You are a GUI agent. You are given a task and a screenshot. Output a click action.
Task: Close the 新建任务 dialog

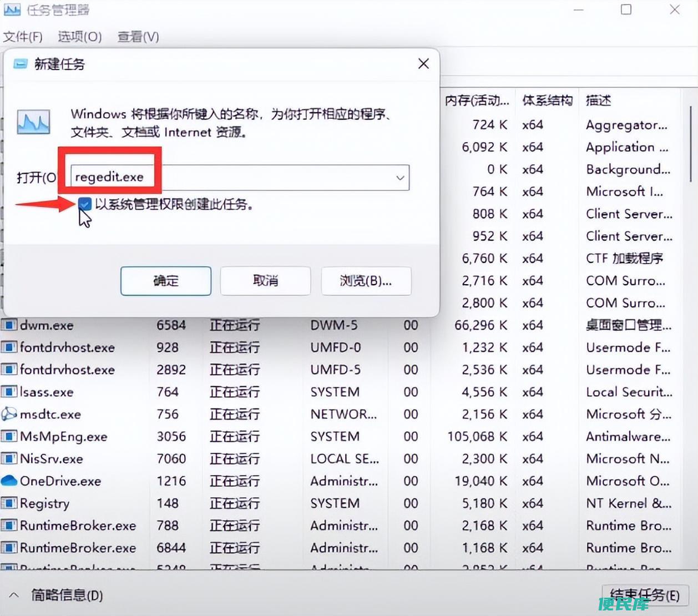tap(423, 64)
